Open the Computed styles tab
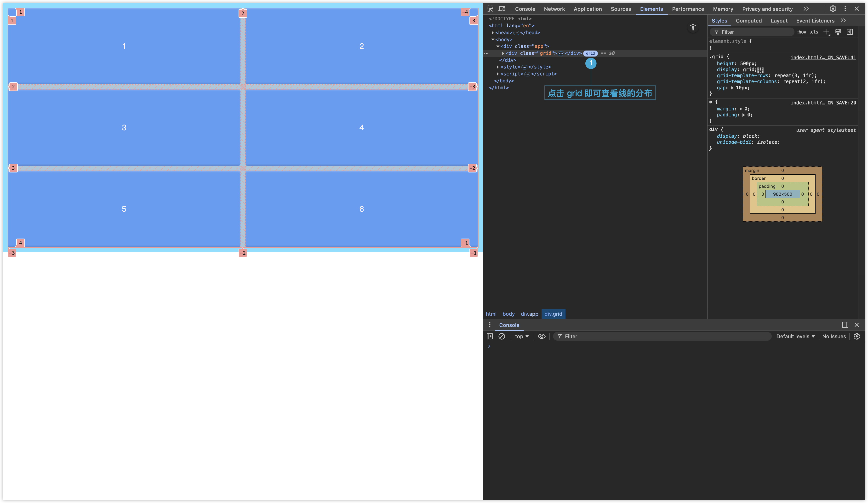Image resolution: width=868 pixels, height=503 pixels. coord(748,21)
